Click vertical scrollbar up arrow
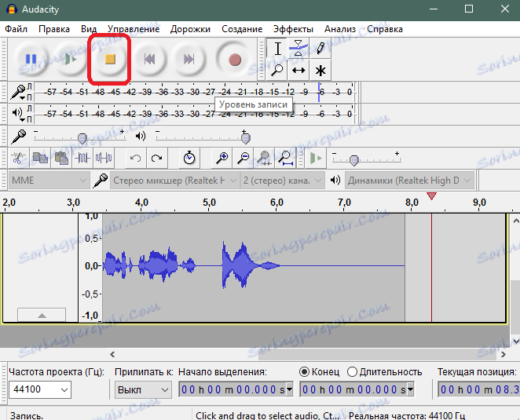The image size is (520, 420). coord(516,221)
